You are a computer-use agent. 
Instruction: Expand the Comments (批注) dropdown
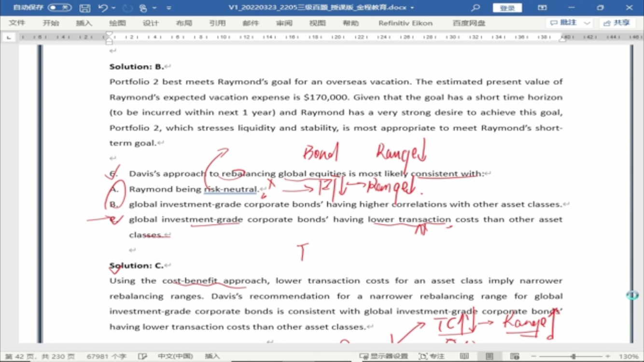(x=587, y=23)
